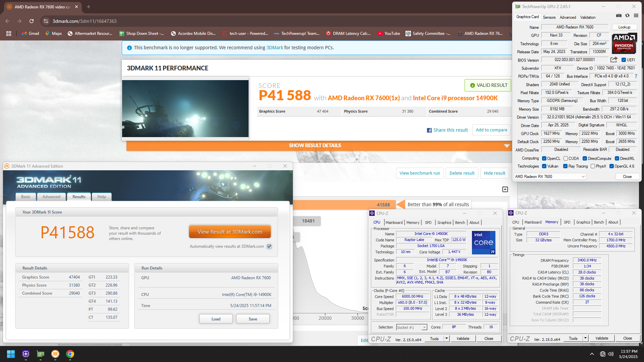Click the BIOS export share icon in GPU-Z
Screen dimensions: 644x362
click(614, 60)
